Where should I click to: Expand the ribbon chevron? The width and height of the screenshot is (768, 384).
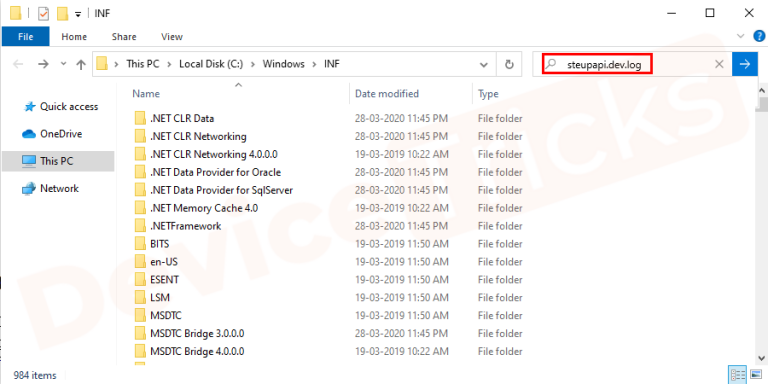(740, 36)
